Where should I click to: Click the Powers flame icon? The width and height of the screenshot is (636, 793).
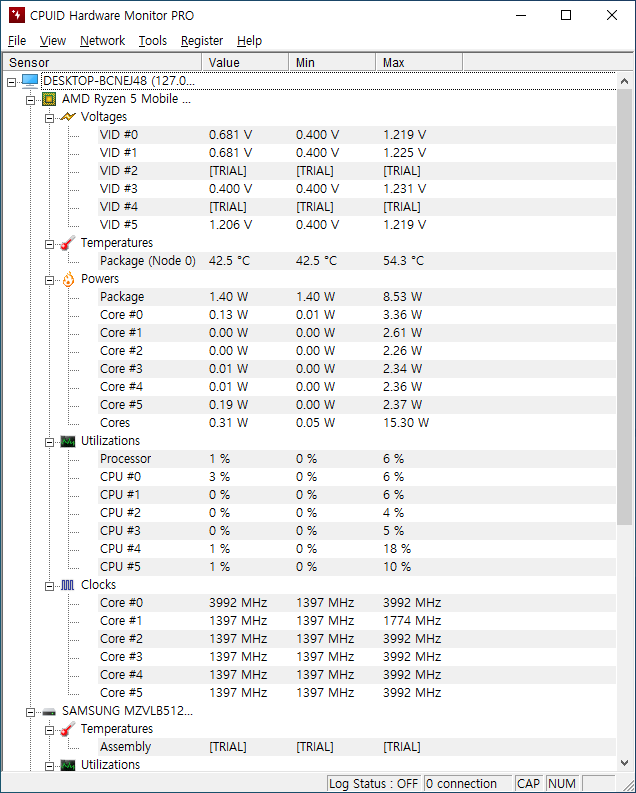(x=68, y=279)
